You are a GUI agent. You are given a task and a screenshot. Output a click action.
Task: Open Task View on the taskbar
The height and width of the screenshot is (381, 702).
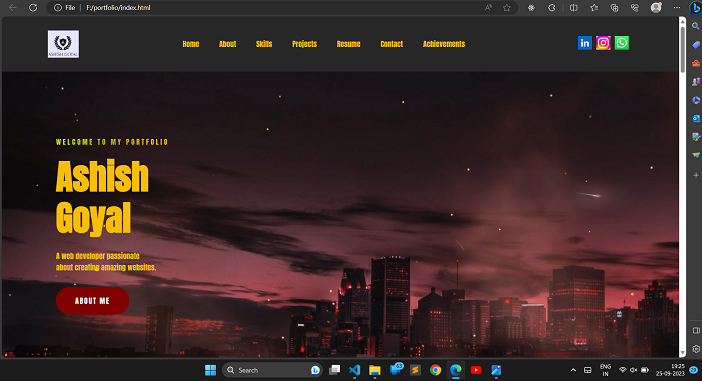point(334,370)
